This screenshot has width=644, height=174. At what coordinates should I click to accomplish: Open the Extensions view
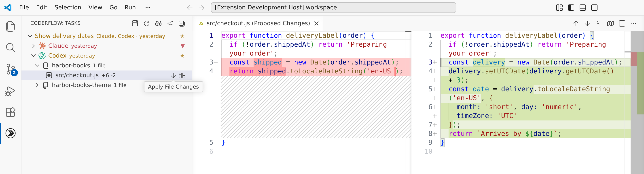[x=11, y=112]
